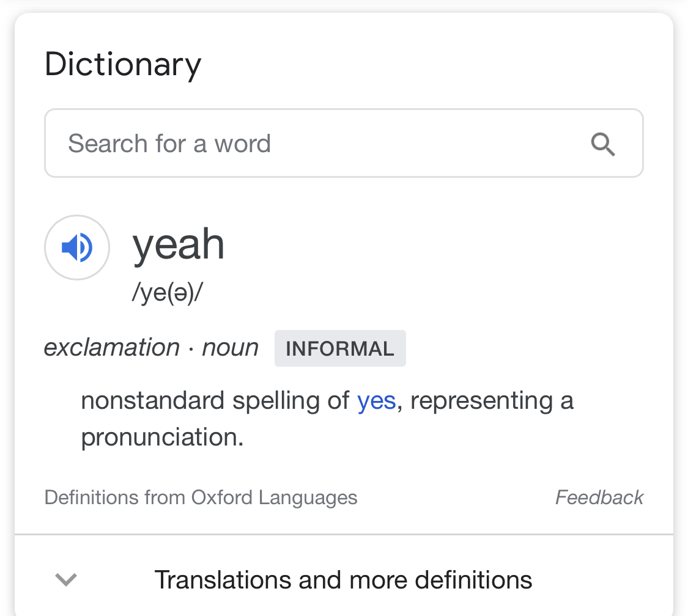The width and height of the screenshot is (688, 616).
Task: Click the "Dictionary" card heading
Action: 123,65
